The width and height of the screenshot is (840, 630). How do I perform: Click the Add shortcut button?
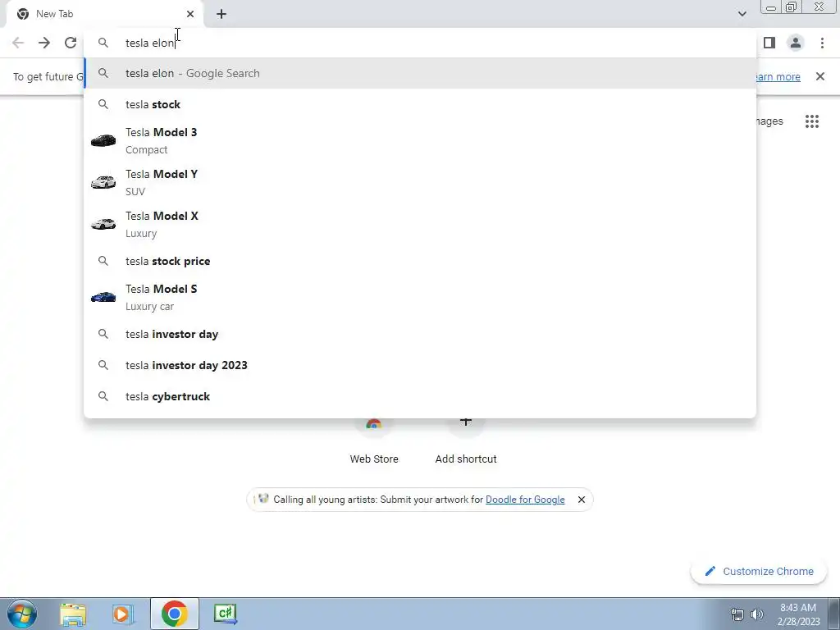coord(466,442)
